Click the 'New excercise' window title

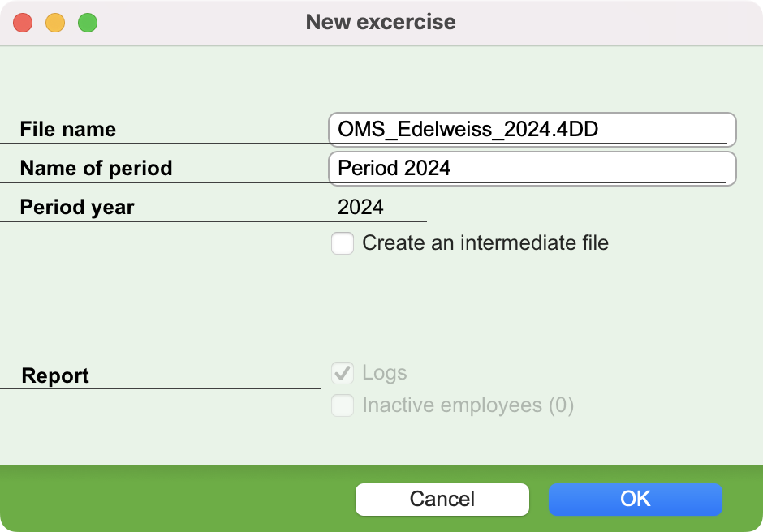click(381, 22)
